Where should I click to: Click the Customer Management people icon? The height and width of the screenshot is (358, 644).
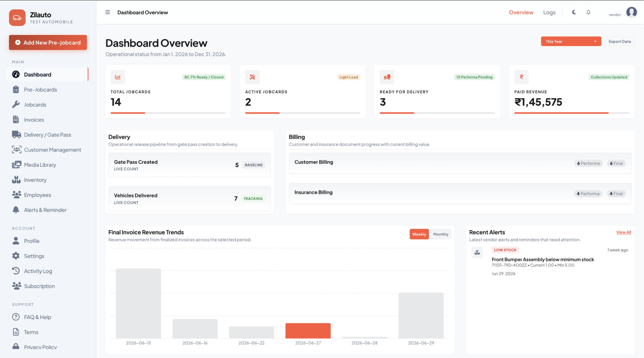[16, 150]
